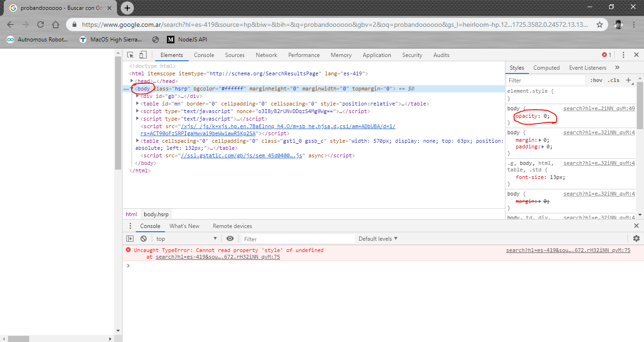
Task: Create live expression eye icon
Action: click(x=230, y=239)
